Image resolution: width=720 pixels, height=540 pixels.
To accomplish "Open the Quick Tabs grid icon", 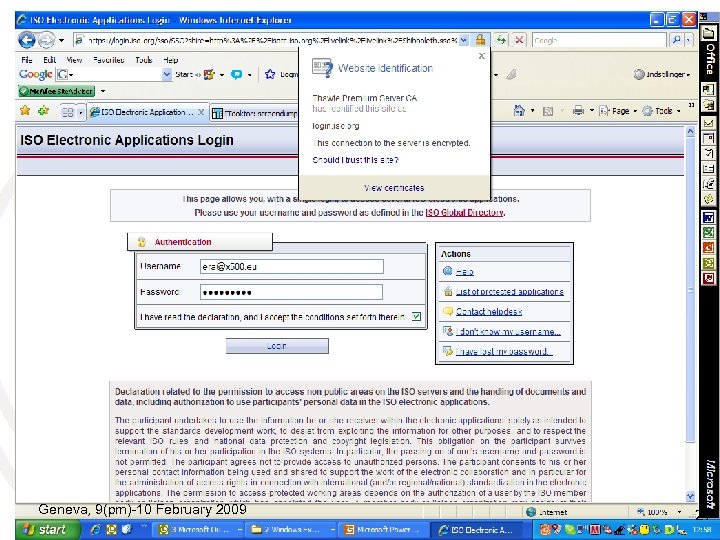I will (68, 112).
